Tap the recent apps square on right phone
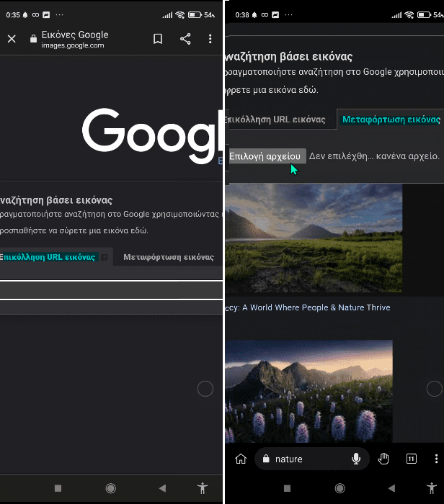Viewport: 444px width, 504px height. click(288, 489)
